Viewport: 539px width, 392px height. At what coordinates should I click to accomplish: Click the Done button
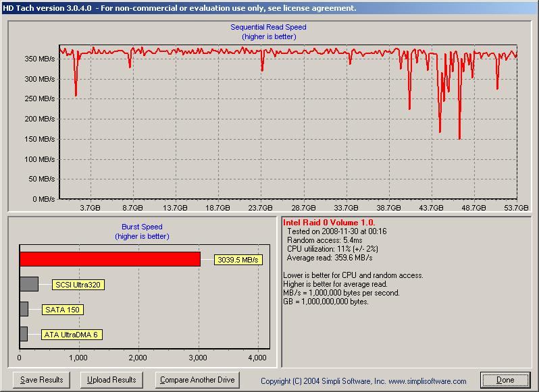[505, 380]
